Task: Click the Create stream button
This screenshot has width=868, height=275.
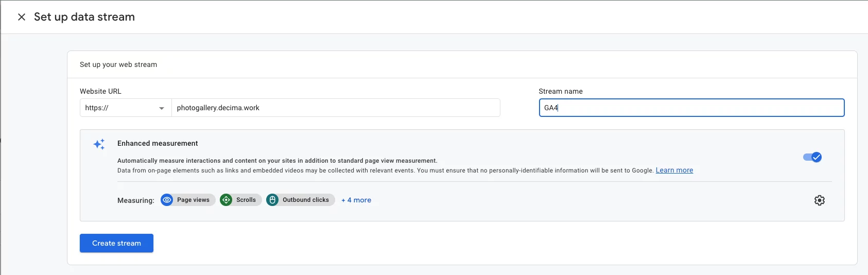Action: click(116, 243)
